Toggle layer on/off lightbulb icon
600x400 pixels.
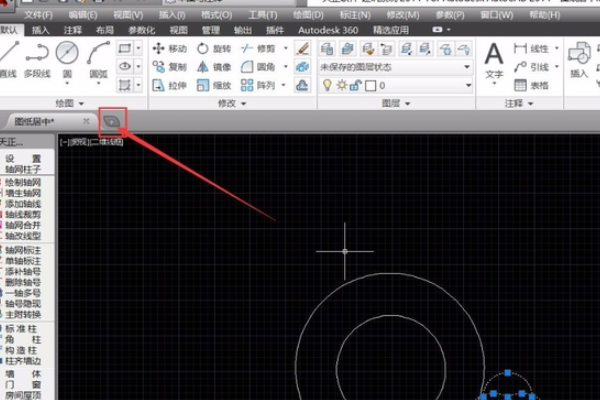pyautogui.click(x=327, y=85)
